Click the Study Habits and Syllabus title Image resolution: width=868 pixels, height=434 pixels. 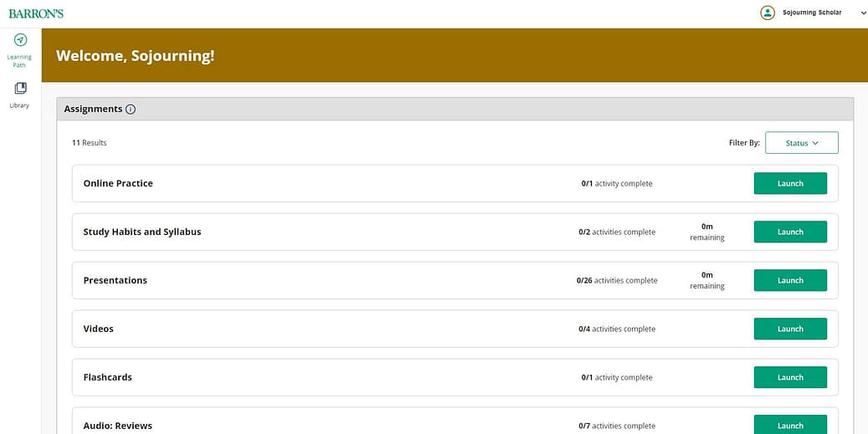[142, 232]
